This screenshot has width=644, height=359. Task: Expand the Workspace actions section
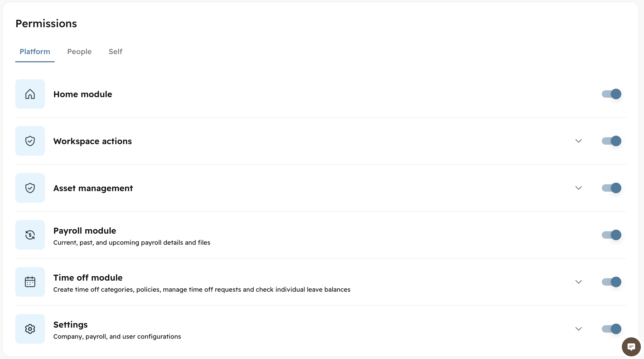click(578, 141)
